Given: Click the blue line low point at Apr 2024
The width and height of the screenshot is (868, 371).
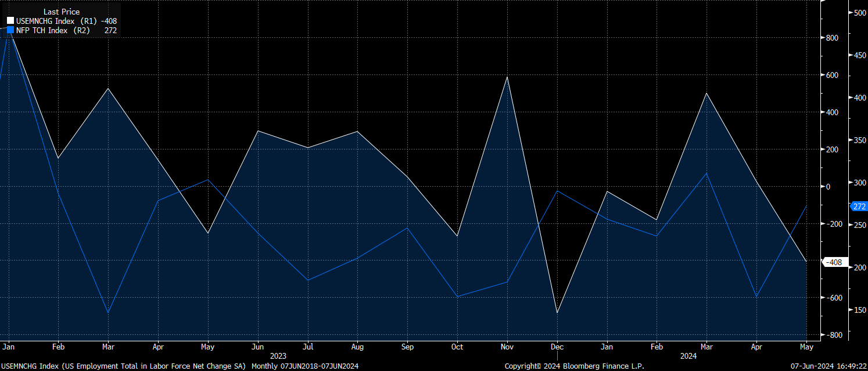Looking at the screenshot, I should 756,297.
